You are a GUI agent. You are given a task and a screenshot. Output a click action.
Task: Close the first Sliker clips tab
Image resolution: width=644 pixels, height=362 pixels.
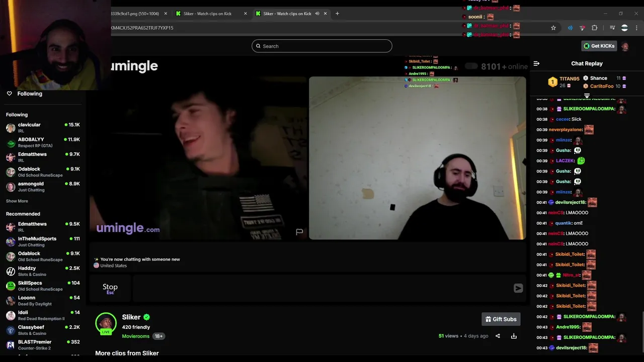[246, 14]
